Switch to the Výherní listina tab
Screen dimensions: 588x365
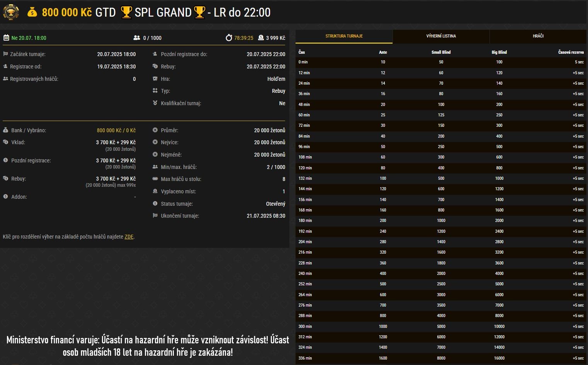pyautogui.click(x=441, y=36)
